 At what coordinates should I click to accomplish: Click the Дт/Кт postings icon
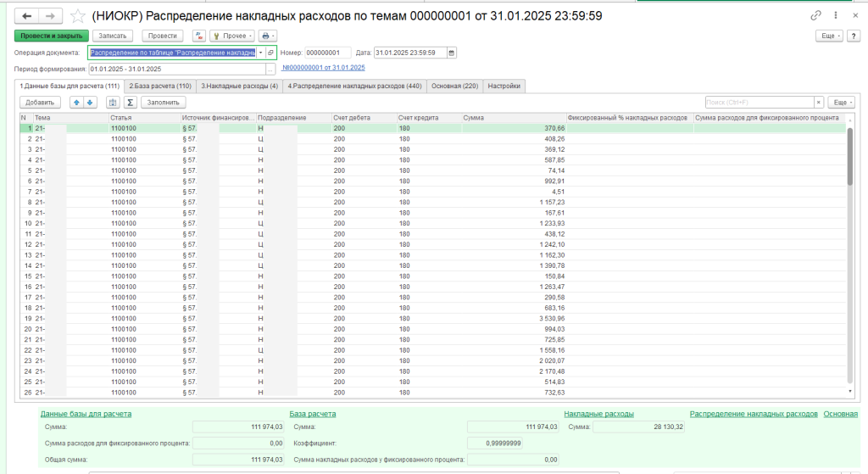point(198,36)
